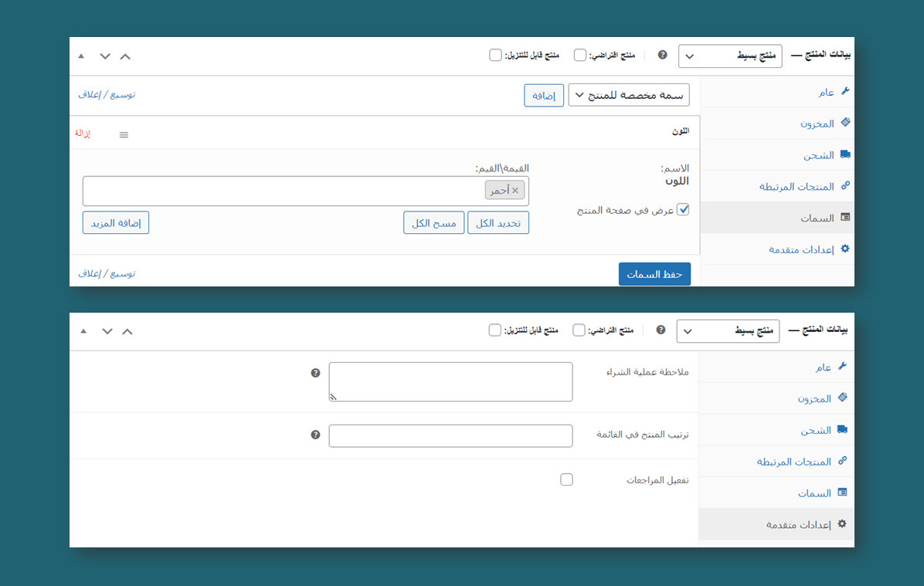Check منتج افتراضي checkbox in top panel
Screen dimensions: 924x586
tap(580, 56)
